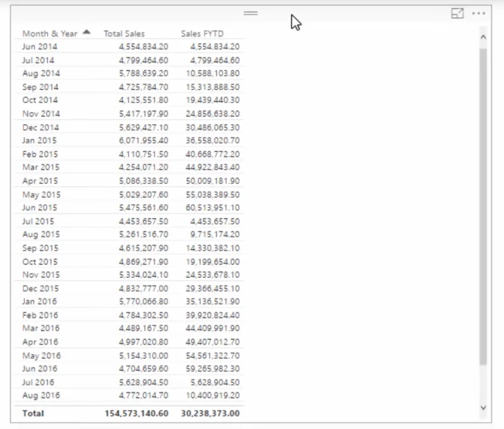Click Sales FYTD value 19,199,654.00
This screenshot has width=504, height=429.
tap(212, 262)
